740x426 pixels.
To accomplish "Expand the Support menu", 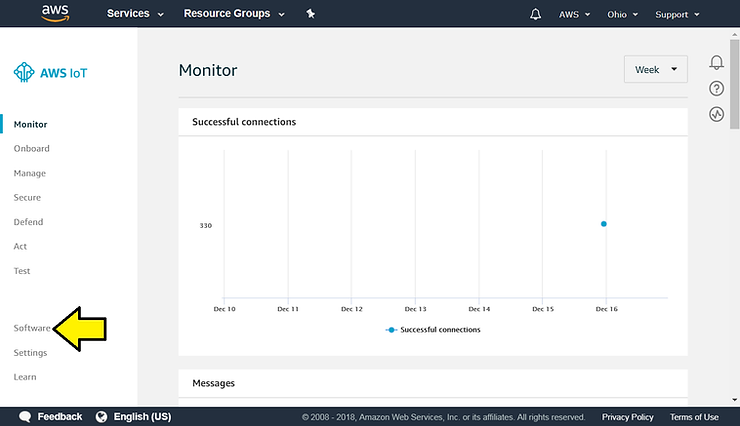I will click(x=677, y=14).
